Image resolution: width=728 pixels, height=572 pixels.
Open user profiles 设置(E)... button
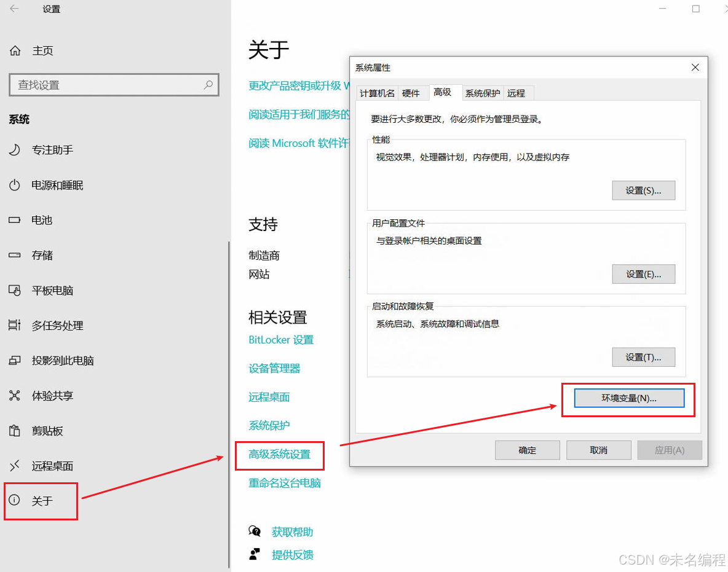coord(644,274)
